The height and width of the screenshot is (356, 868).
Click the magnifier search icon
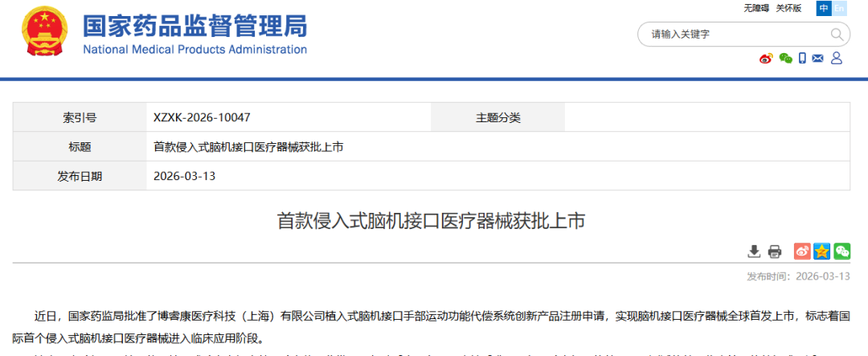pos(837,35)
